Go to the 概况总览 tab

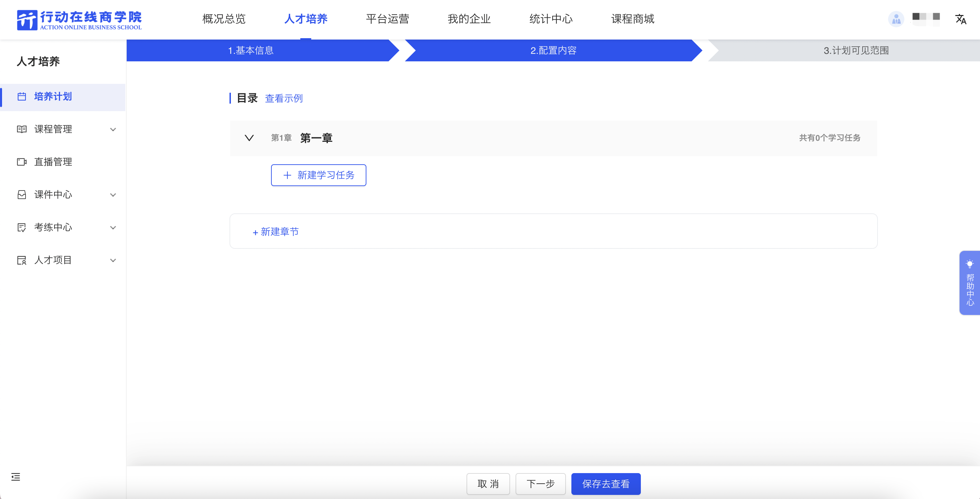point(224,19)
